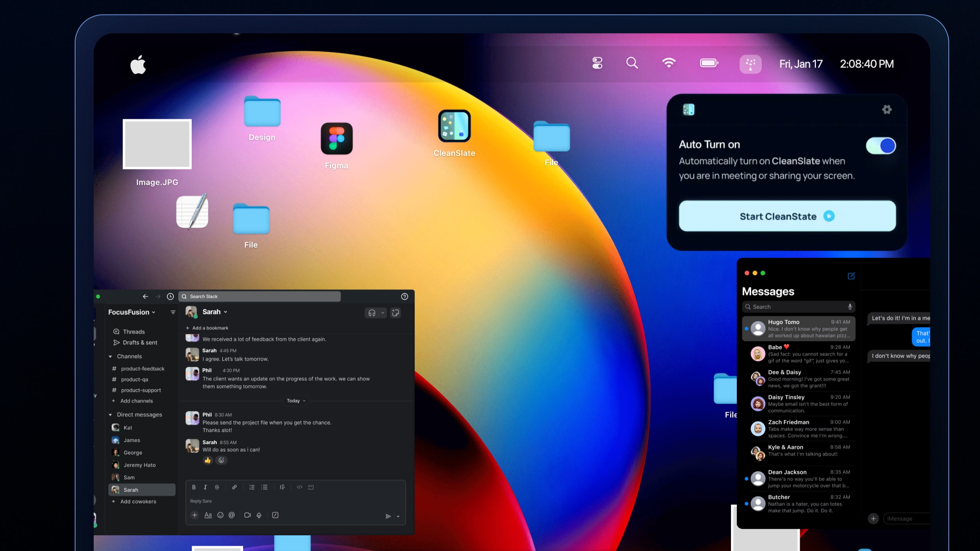The image size is (980, 551).
Task: Open Control Center in the menu bar
Action: pyautogui.click(x=597, y=63)
